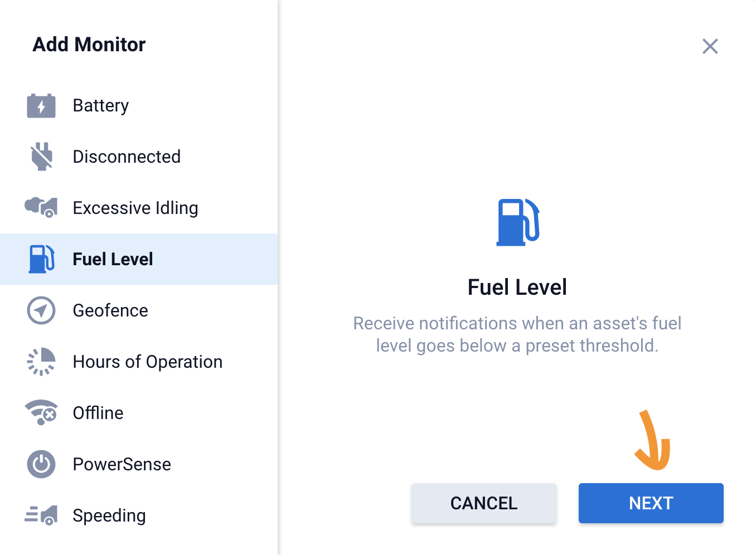
Task: Open the Hours of Operation monitor
Action: (x=148, y=362)
